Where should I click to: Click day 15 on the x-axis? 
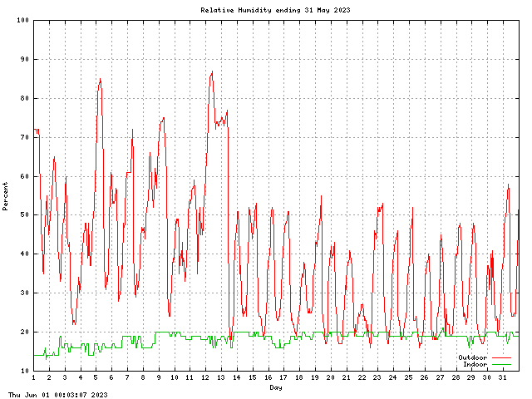[x=253, y=377]
